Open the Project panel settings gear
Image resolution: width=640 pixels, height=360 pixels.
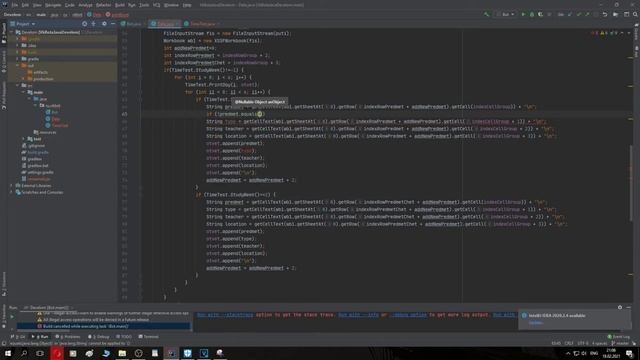point(104,24)
